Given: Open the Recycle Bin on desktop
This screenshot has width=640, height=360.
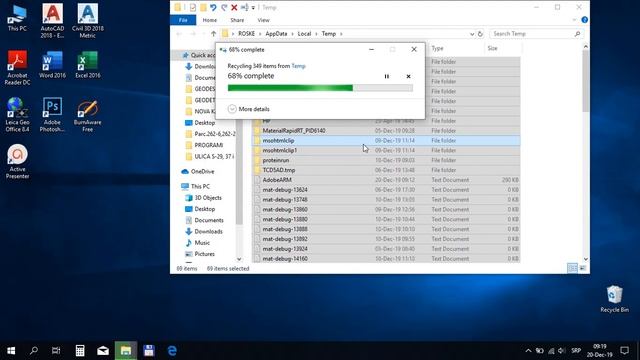Looking at the screenshot, I should coord(614,299).
